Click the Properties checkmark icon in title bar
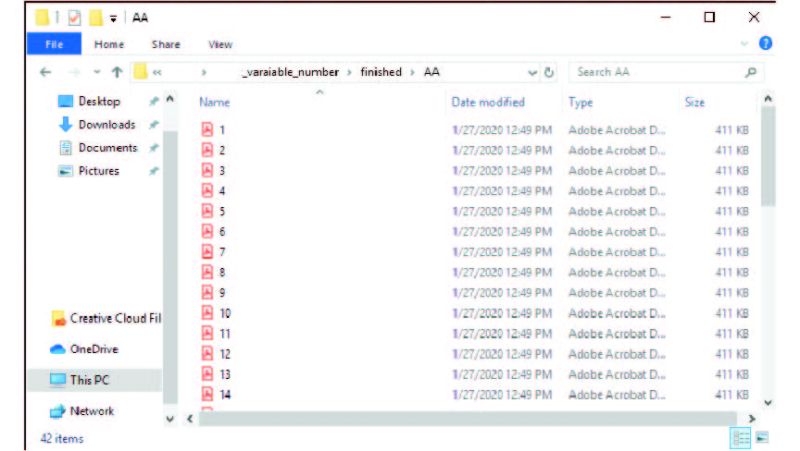Screen dimensions: 800x451 pyautogui.click(x=74, y=18)
